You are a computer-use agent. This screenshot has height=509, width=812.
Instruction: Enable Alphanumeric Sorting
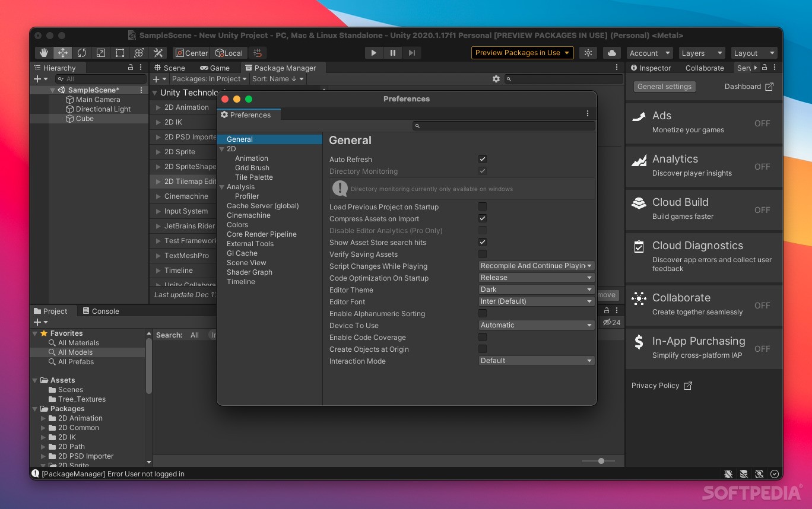pos(483,313)
